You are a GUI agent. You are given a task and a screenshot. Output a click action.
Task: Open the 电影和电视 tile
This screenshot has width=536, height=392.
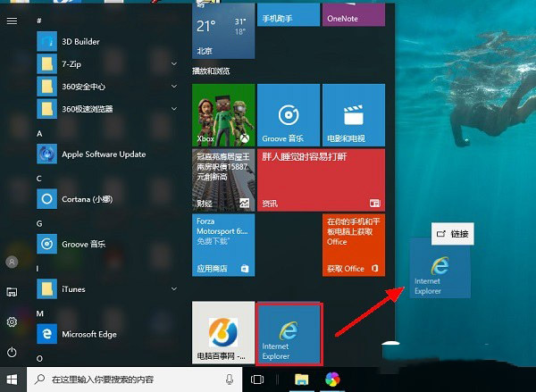(x=354, y=114)
